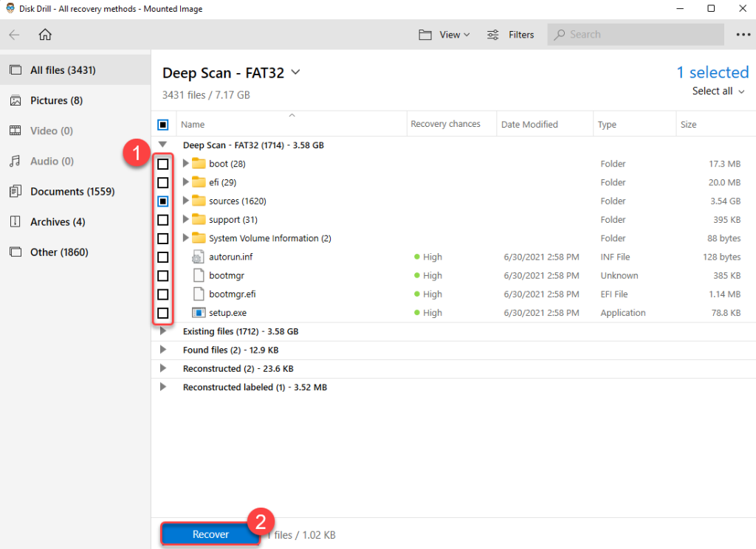Uncheck the sources folder checkbox
The image size is (756, 549).
[x=163, y=201]
